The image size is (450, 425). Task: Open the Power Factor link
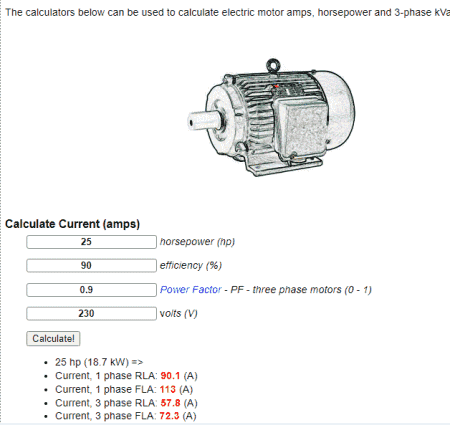191,290
